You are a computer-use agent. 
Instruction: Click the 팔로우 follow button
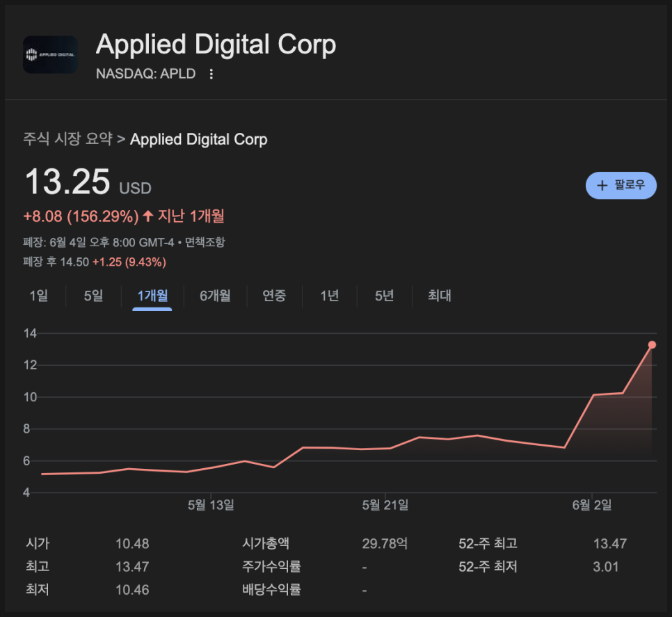click(x=621, y=185)
